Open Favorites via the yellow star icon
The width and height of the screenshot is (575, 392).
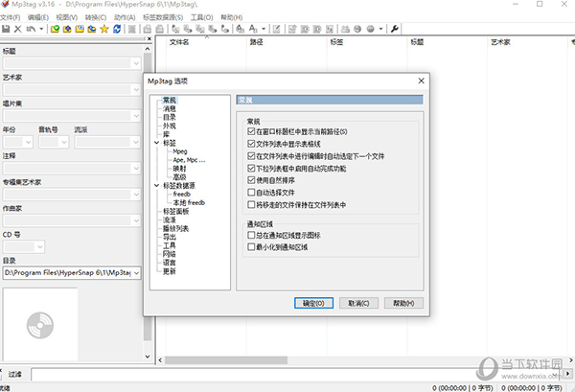pyautogui.click(x=104, y=29)
